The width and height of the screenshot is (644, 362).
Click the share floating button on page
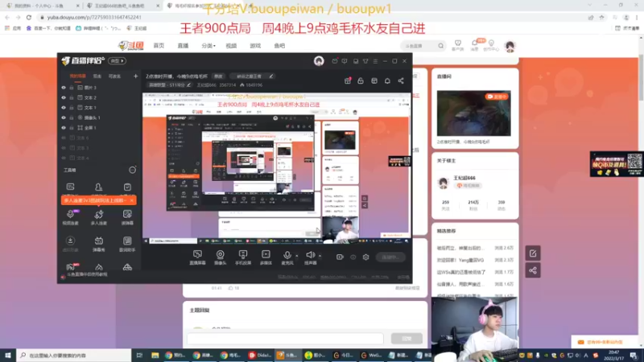click(x=533, y=270)
